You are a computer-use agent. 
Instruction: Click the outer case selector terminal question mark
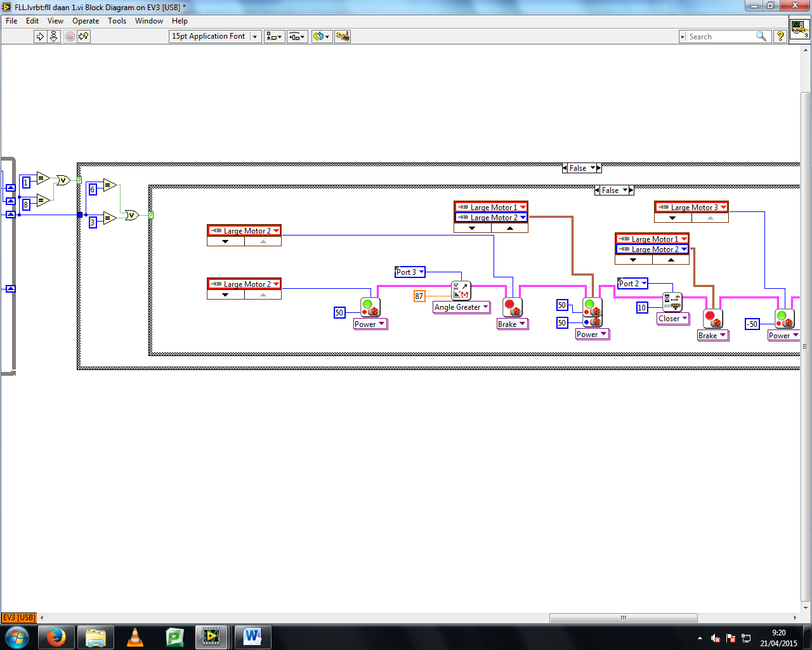[x=80, y=180]
